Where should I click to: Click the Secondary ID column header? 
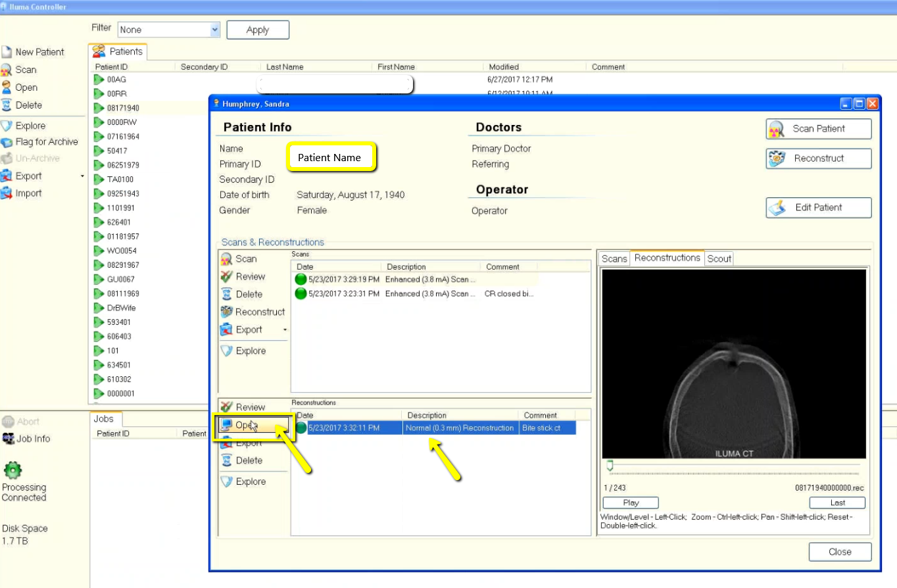pyautogui.click(x=218, y=67)
